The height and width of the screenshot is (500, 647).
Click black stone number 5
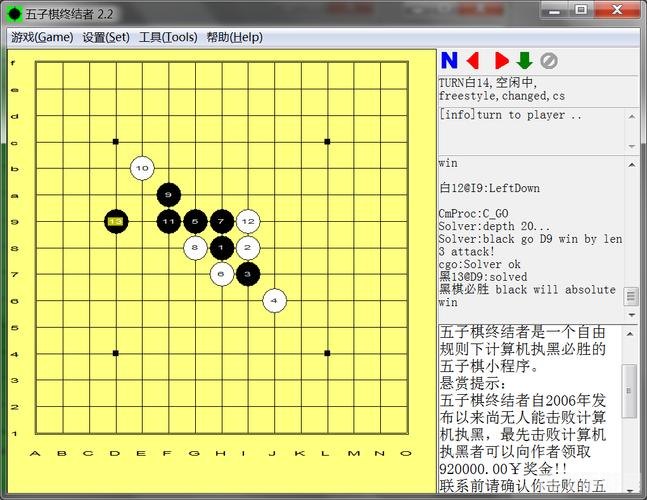pos(195,222)
